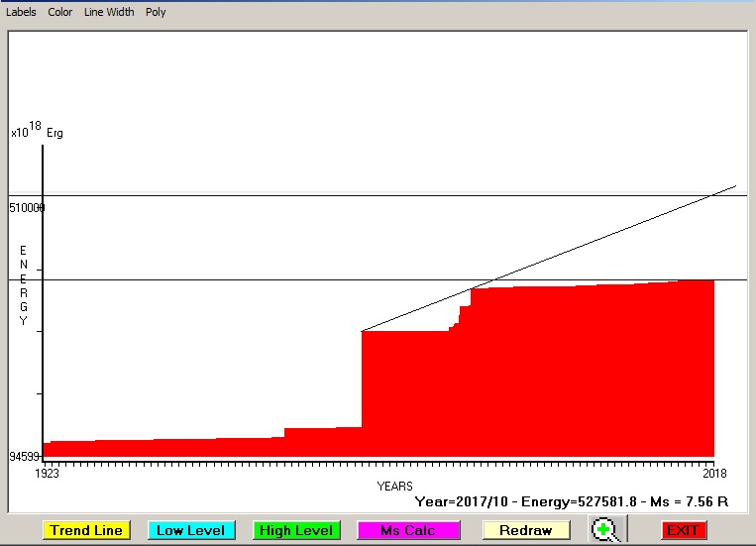
Task: Click the diagonal trend line on the chart
Action: (x=594, y=241)
